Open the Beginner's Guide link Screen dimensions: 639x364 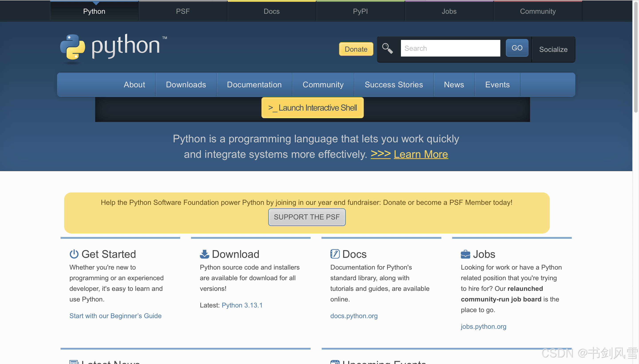(115, 316)
